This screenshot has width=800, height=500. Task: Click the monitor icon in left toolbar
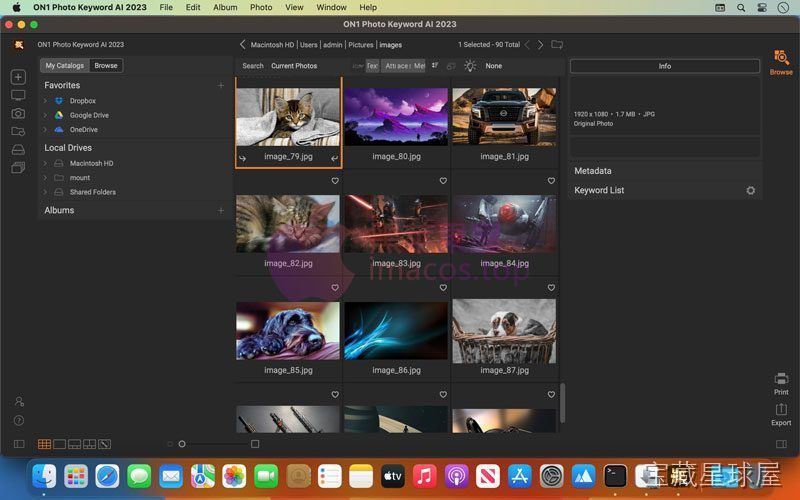pos(18,95)
